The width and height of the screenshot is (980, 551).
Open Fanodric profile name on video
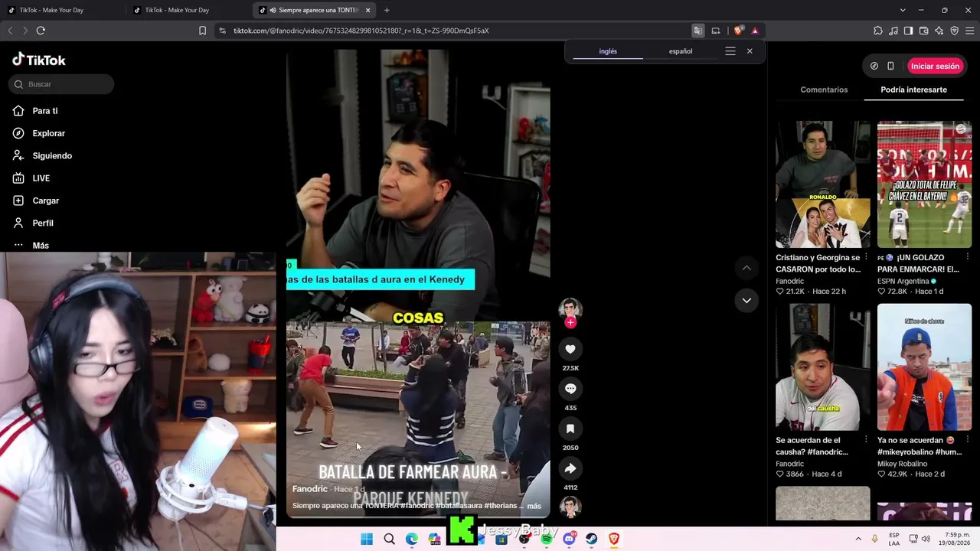310,489
